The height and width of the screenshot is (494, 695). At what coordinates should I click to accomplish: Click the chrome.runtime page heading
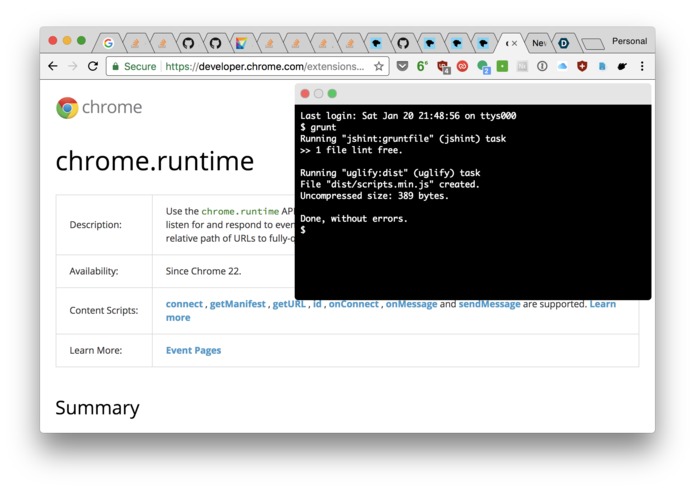pyautogui.click(x=155, y=160)
